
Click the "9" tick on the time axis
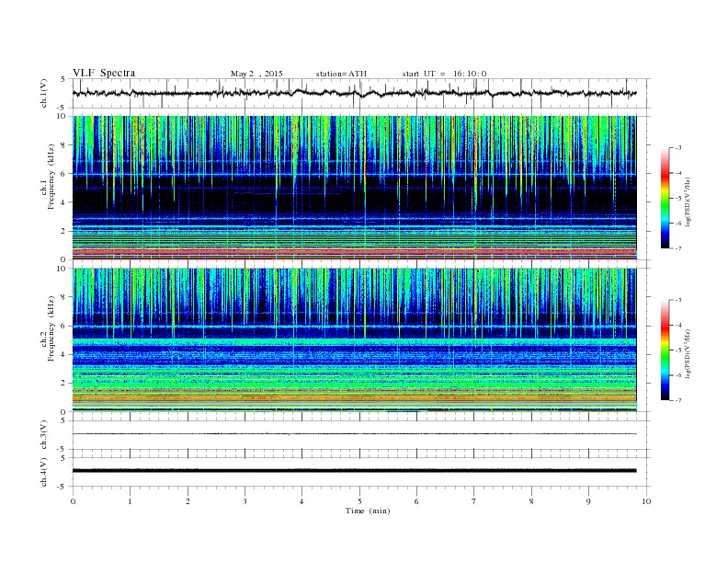(588, 501)
